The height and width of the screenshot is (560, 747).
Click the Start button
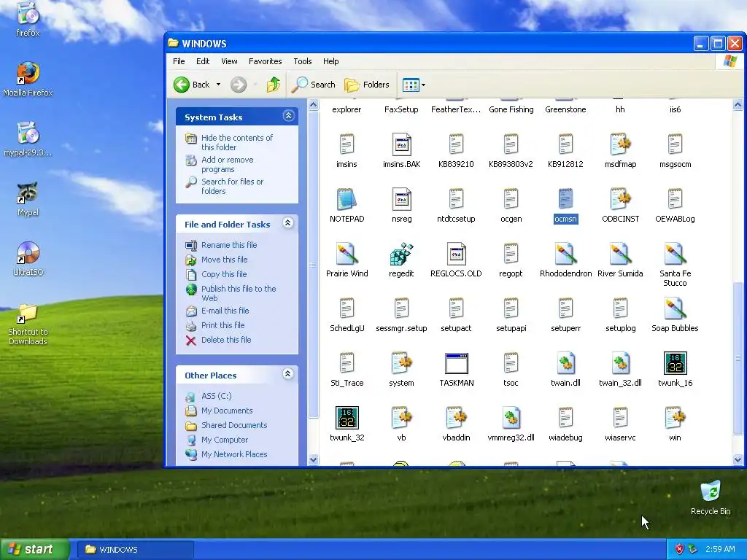[35, 549]
